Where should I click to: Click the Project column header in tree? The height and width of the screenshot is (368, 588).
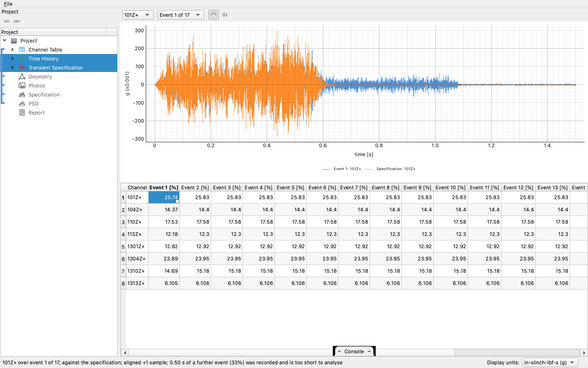click(x=53, y=32)
